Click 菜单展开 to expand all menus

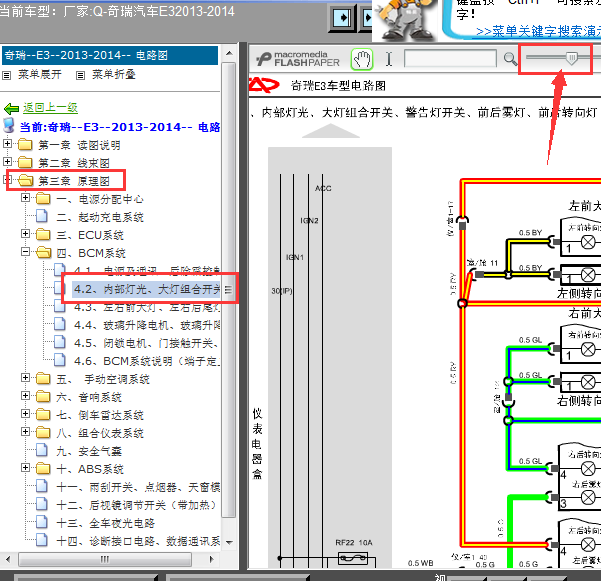[40, 75]
